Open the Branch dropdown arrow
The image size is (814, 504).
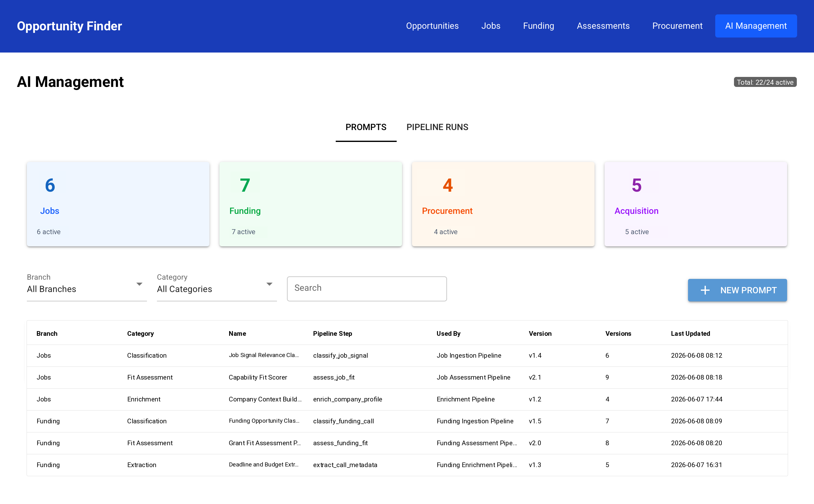point(139,284)
